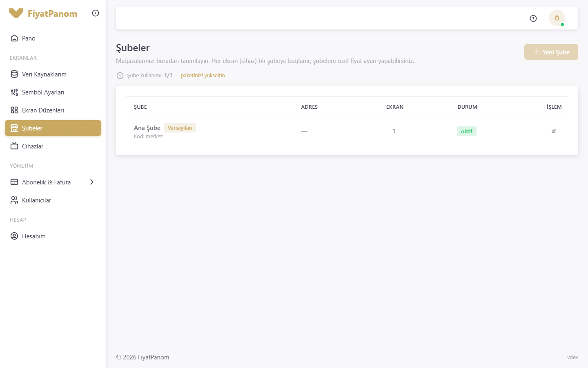
Task: Click the Ekran Düzenleri grid icon
Action: pyautogui.click(x=14, y=110)
